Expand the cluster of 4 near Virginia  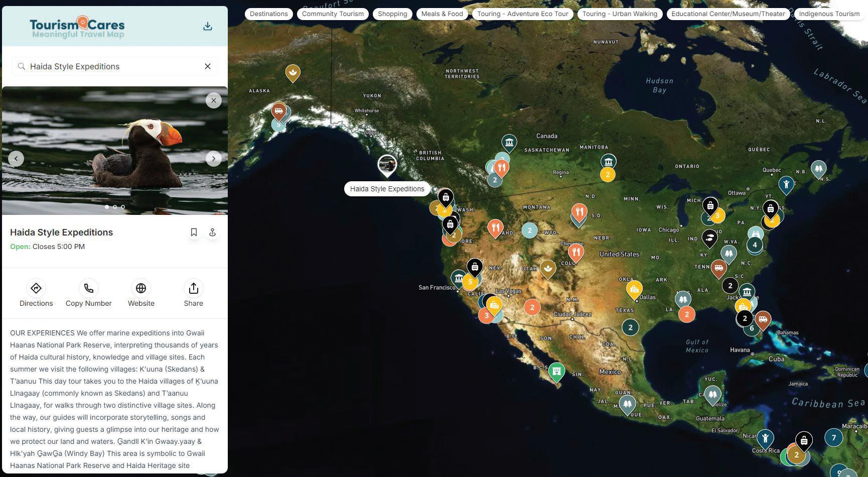pyautogui.click(x=755, y=245)
